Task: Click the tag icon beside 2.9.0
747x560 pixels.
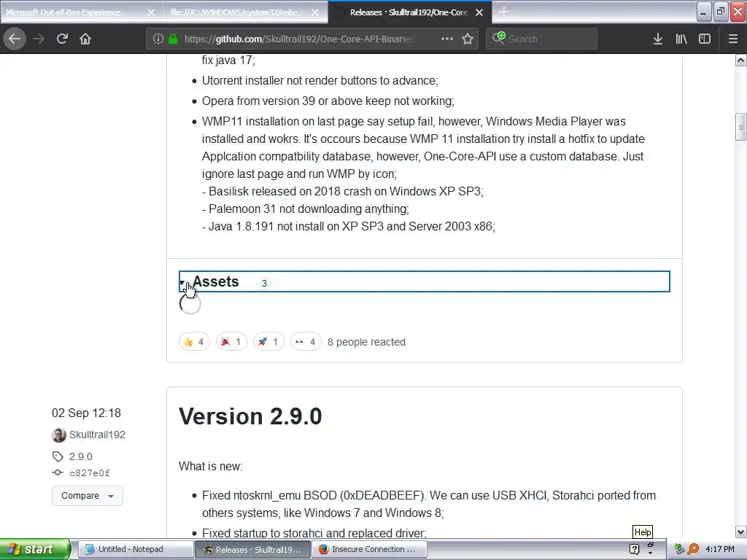Action: (58, 456)
